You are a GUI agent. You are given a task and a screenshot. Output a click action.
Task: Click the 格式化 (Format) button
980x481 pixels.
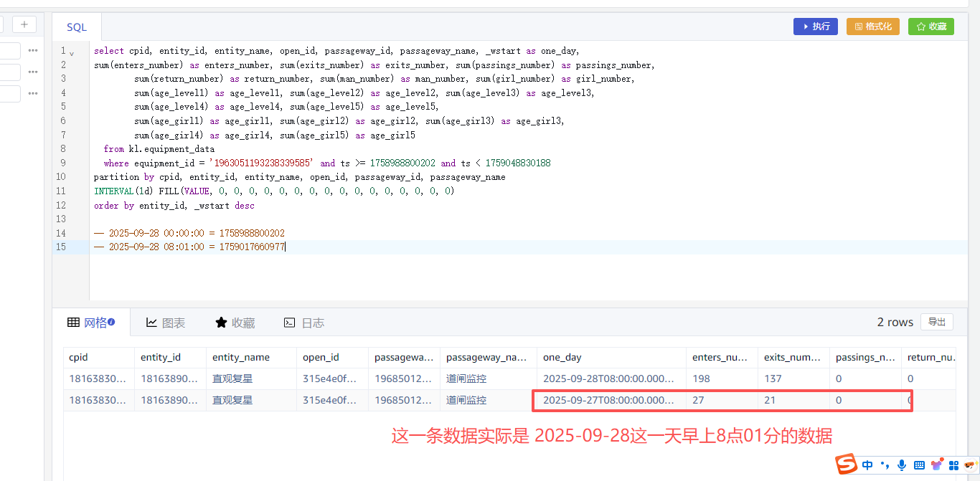(x=872, y=27)
